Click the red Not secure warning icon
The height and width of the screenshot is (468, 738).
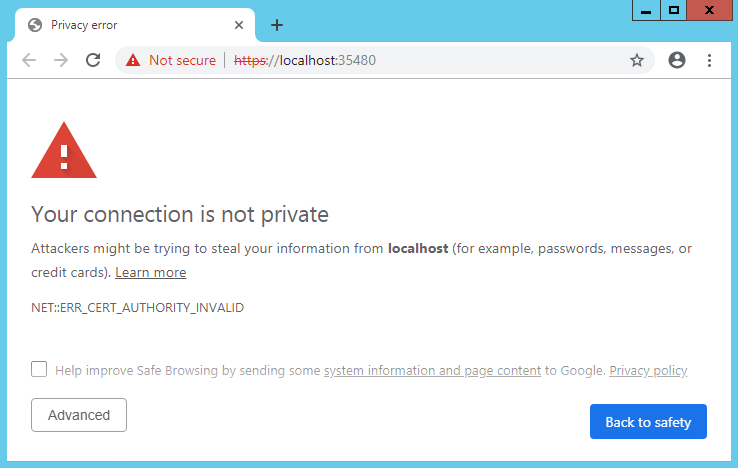tap(133, 60)
